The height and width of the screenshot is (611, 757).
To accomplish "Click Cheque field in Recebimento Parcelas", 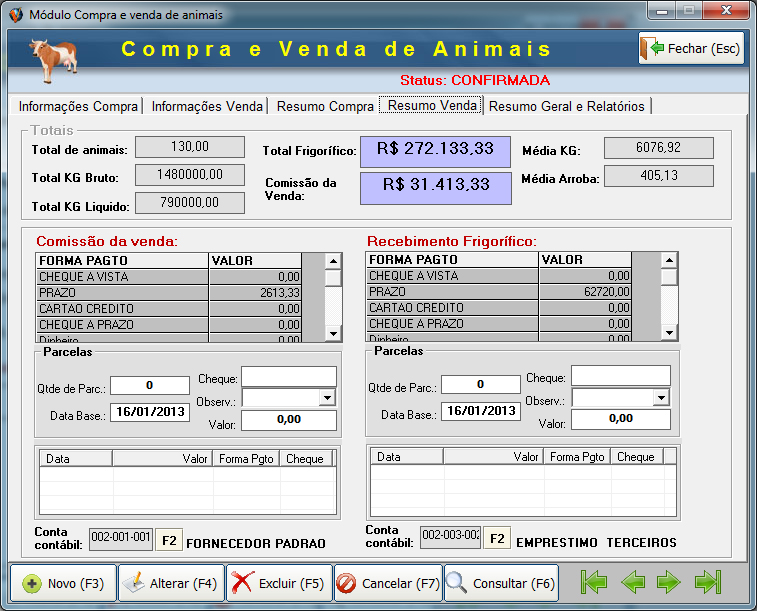I will click(621, 375).
